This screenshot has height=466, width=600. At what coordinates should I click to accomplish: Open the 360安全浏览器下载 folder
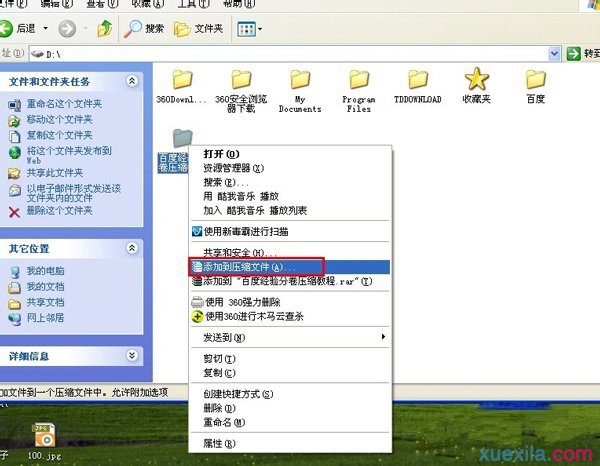(x=241, y=80)
